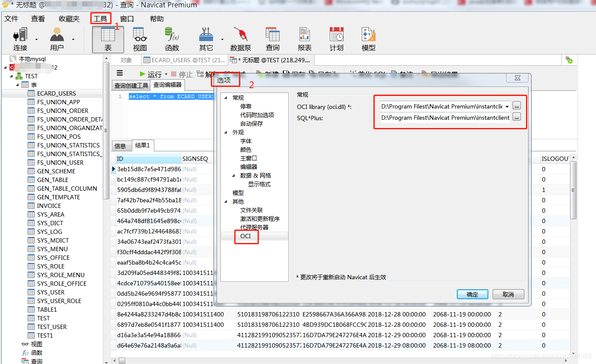Select 停靠 in options tree
Image resolution: width=596 pixels, height=364 pixels.
tap(246, 106)
